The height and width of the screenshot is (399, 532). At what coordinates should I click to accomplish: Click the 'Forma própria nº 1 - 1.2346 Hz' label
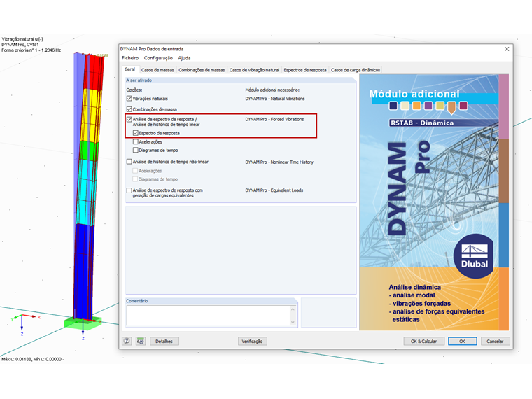point(31,50)
